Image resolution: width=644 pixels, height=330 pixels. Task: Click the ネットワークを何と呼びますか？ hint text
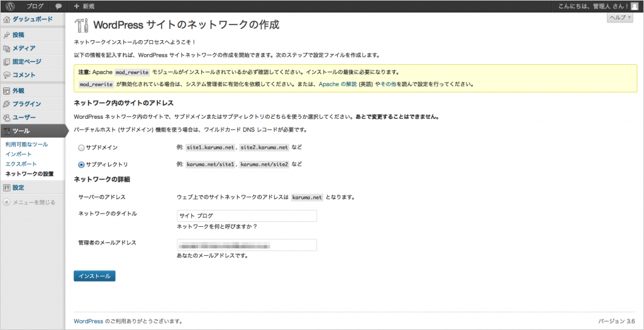(217, 226)
